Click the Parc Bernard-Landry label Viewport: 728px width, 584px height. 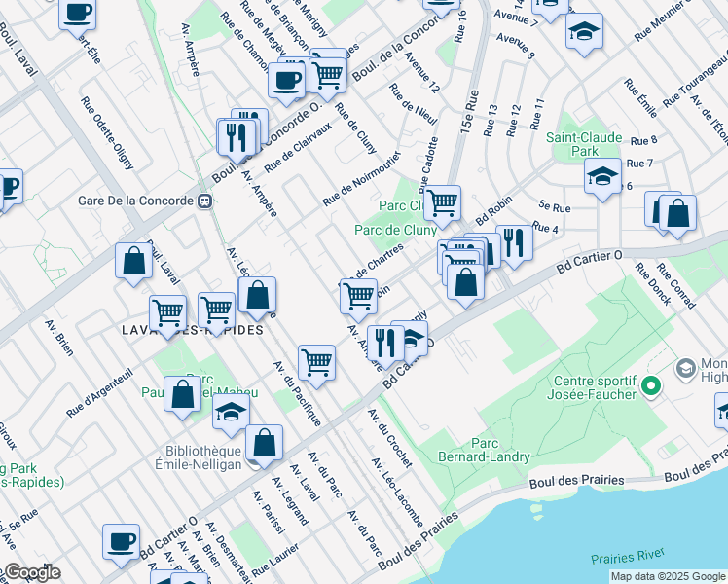coord(485,451)
